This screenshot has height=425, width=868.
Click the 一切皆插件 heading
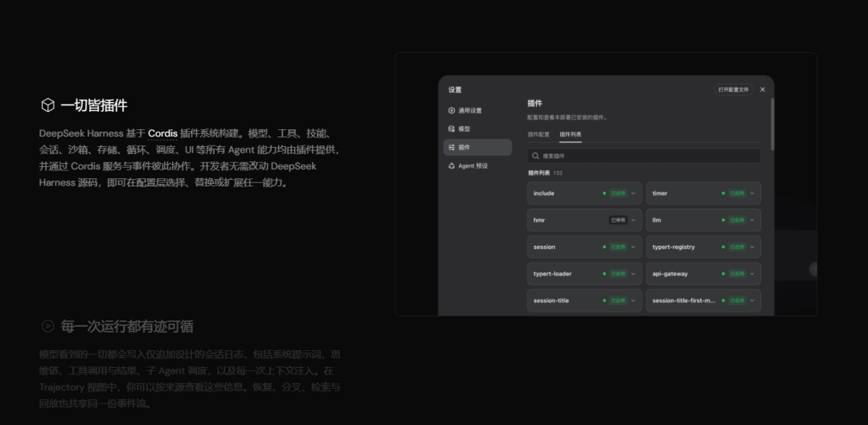[x=94, y=105]
